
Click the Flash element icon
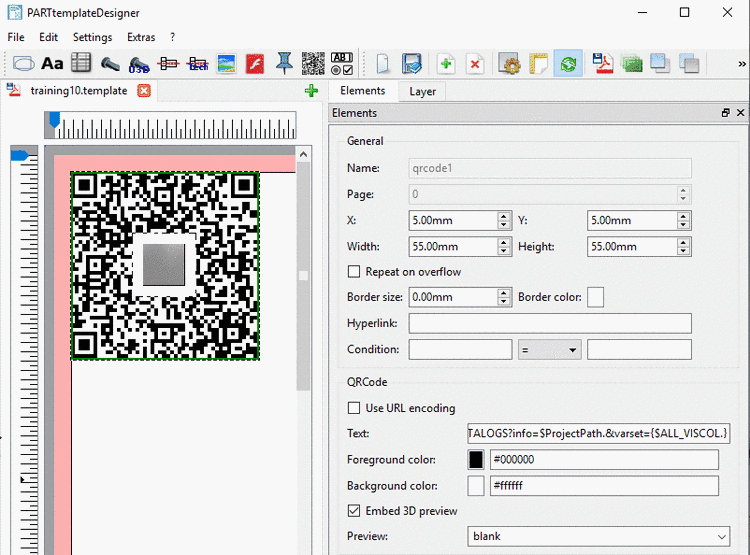pos(255,64)
